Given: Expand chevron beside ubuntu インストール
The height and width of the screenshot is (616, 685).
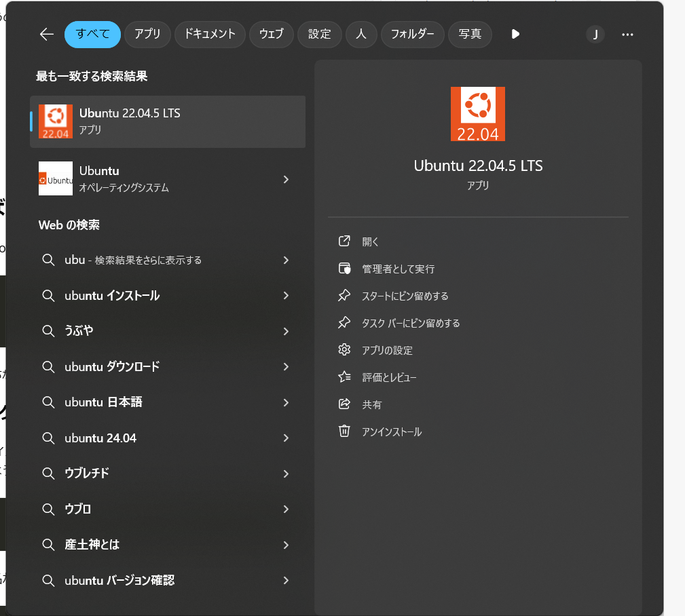Looking at the screenshot, I should pos(286,296).
